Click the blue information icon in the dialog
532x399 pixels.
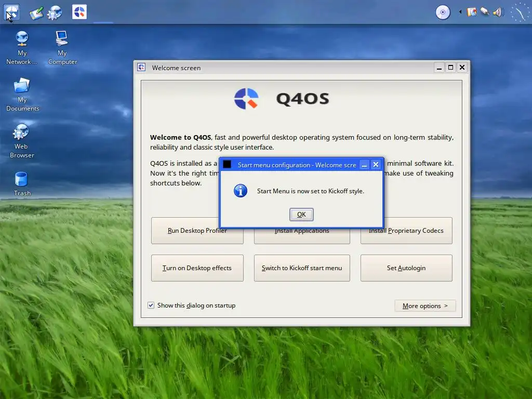pyautogui.click(x=241, y=191)
